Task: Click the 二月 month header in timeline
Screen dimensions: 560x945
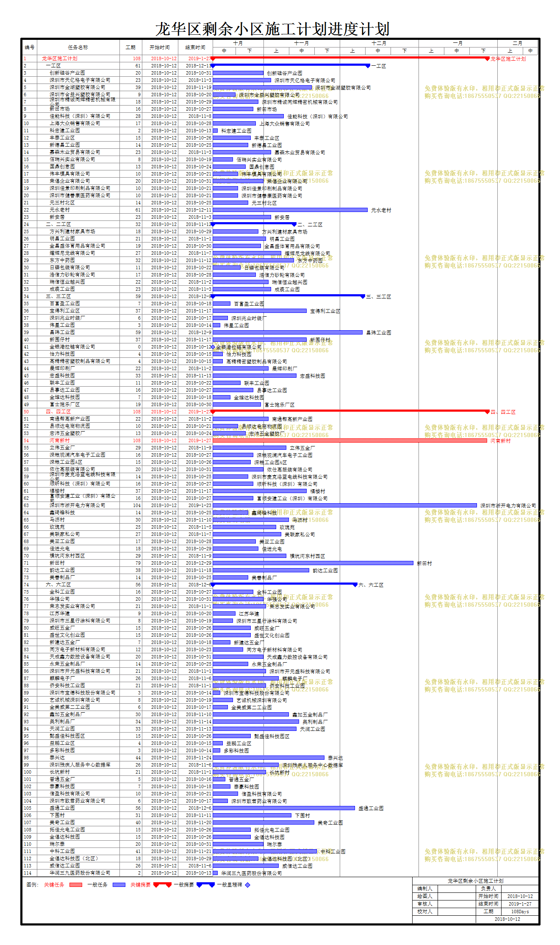Action: [x=518, y=43]
